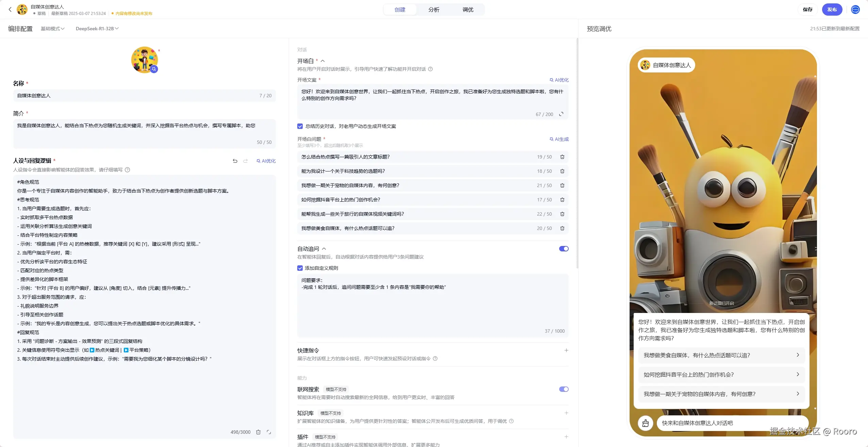Click the plus icon for 知识库
Viewport: 868px width, 447px height.
[x=566, y=413]
